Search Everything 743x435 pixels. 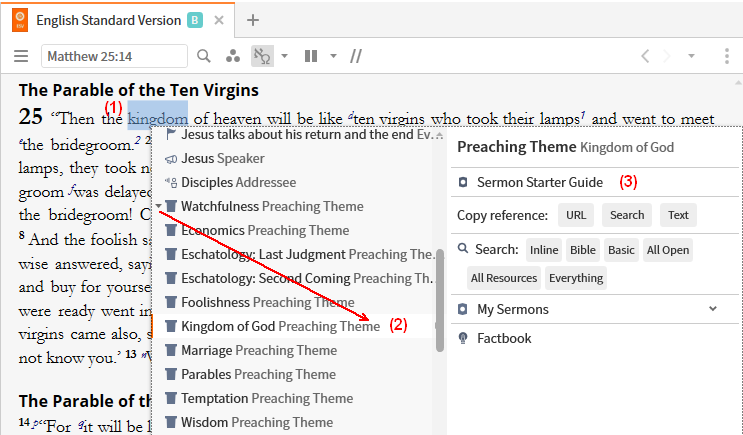tap(576, 278)
